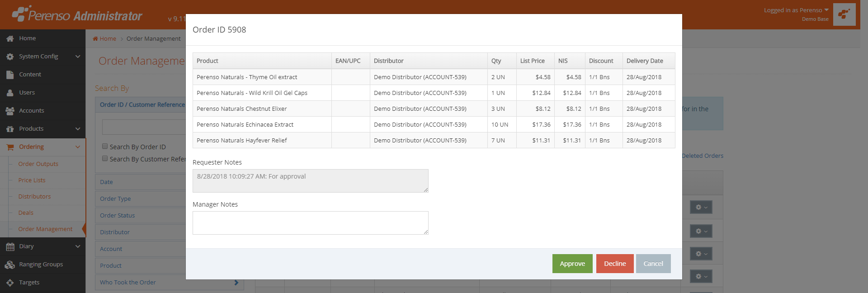Expand the System Config menu chevron
This screenshot has height=293, width=868.
tap(78, 57)
